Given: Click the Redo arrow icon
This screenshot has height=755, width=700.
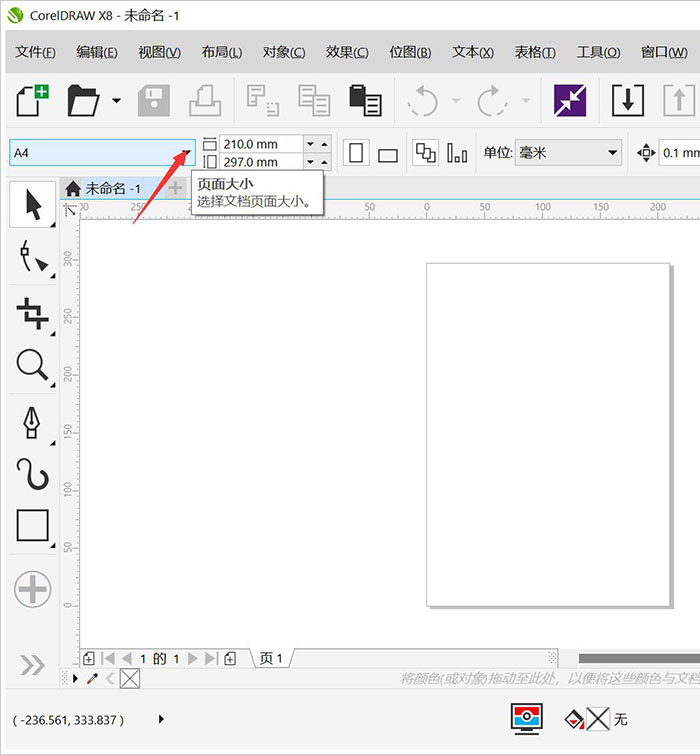Looking at the screenshot, I should coord(492,101).
